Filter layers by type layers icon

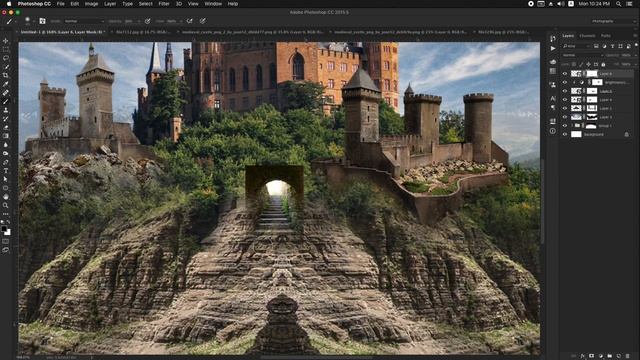tap(613, 46)
